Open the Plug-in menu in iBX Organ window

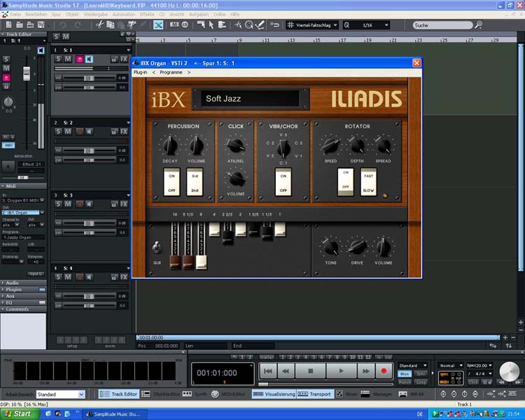[140, 72]
